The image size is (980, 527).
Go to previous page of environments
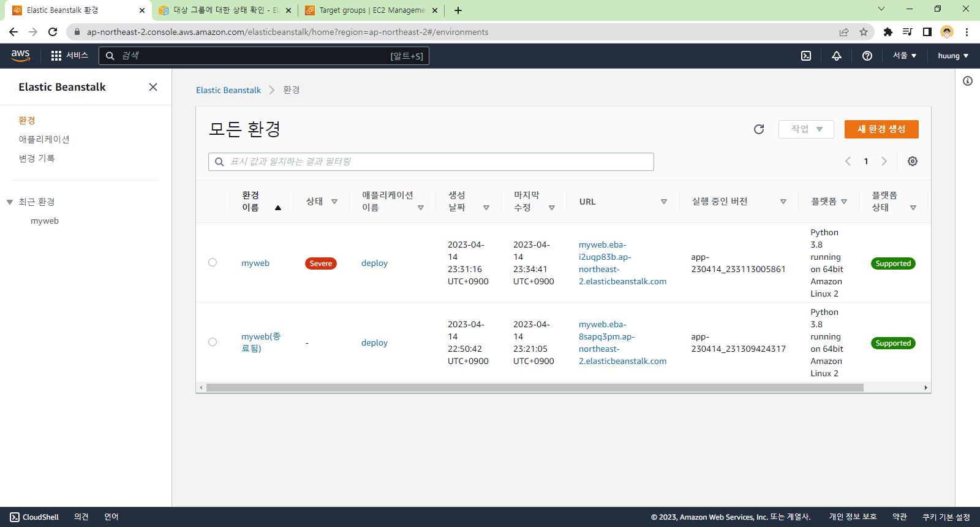click(848, 161)
